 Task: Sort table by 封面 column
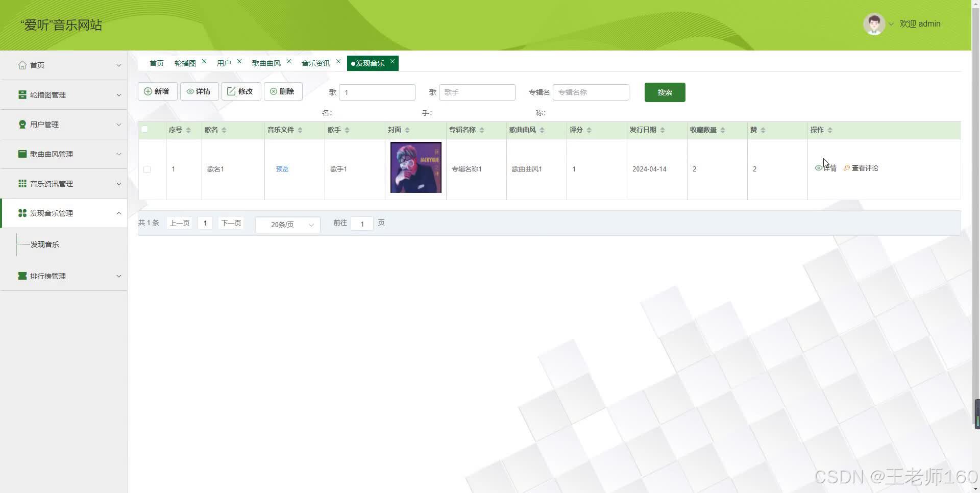tap(407, 130)
